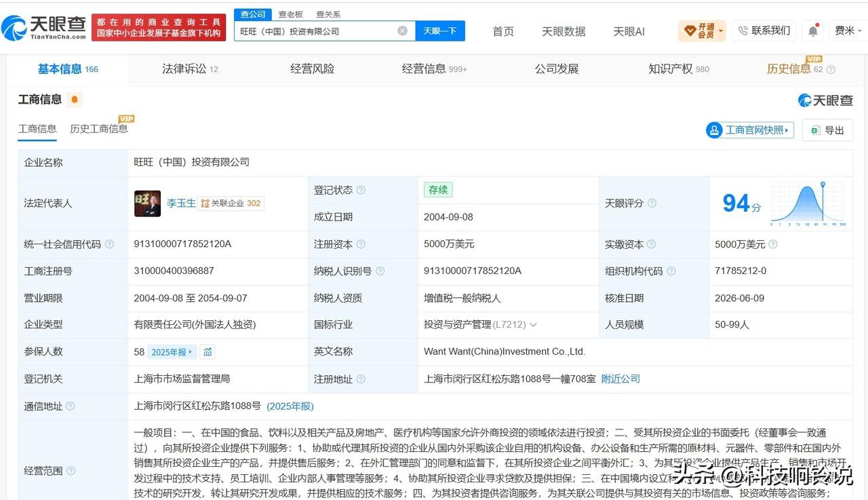This screenshot has height=500, width=868.
Task: Switch to the 法律诉讼 tab
Action: [190, 69]
